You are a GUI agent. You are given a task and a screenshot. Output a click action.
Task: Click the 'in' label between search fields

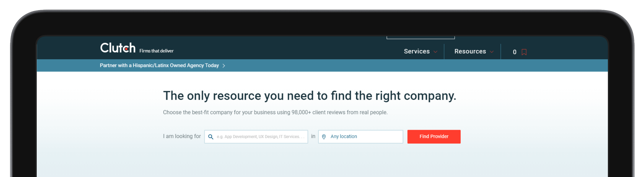pos(313,136)
